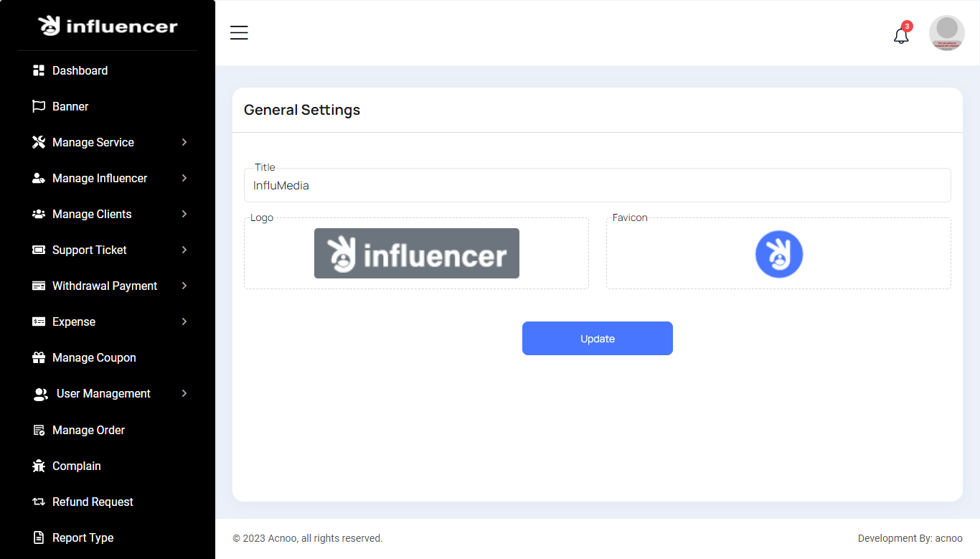Select Support Ticket in the sidebar
This screenshot has height=559, width=980.
pyautogui.click(x=89, y=250)
